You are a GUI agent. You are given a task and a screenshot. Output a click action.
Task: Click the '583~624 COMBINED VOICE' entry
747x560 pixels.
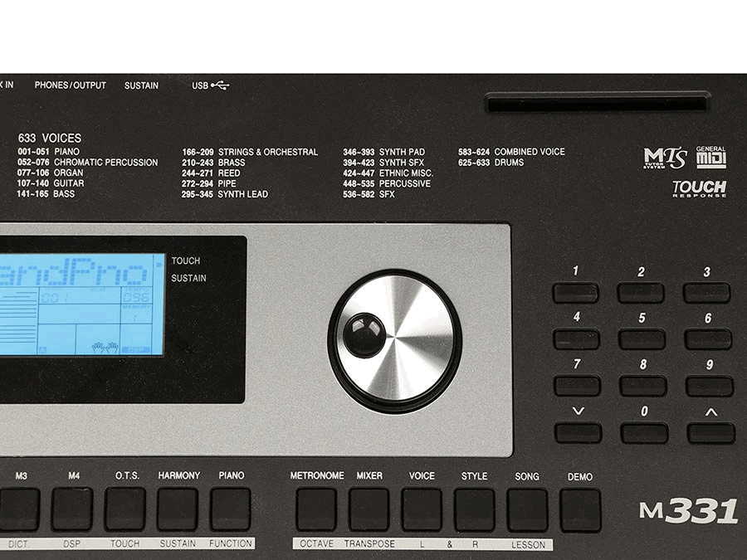point(511,152)
